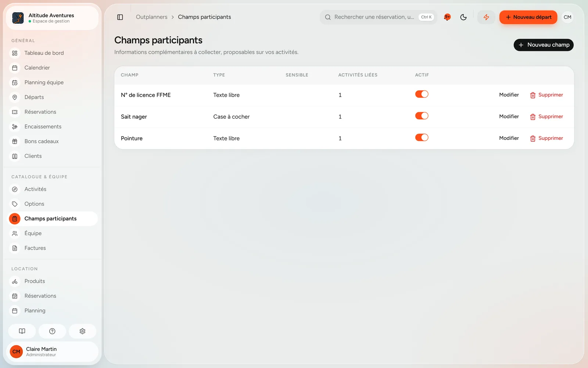Go to Activités
Screen dimensions: 588x368
point(53,189)
